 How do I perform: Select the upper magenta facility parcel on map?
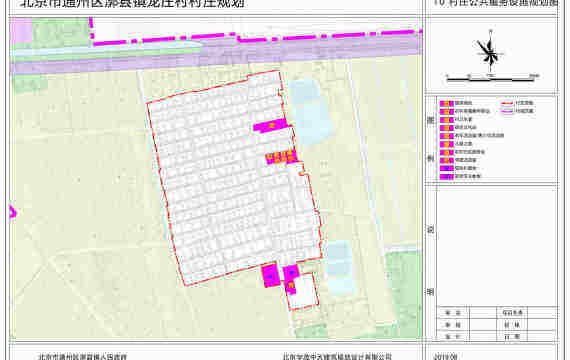[x=270, y=126]
